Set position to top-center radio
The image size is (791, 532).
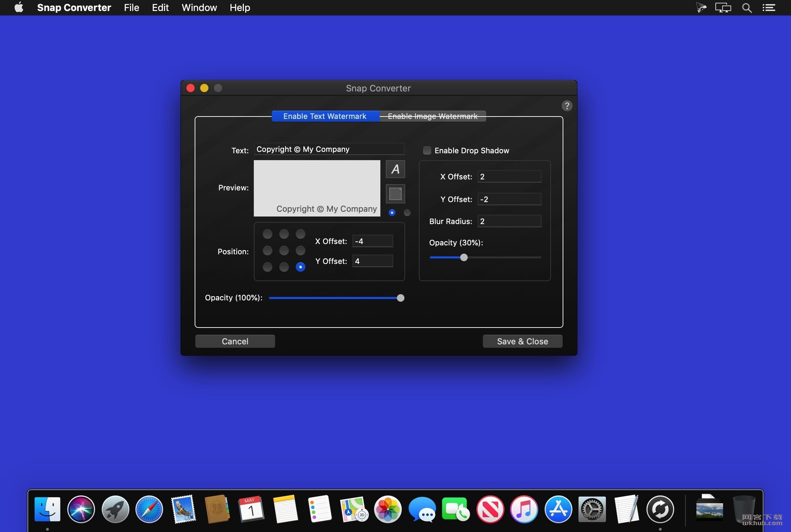tap(284, 234)
